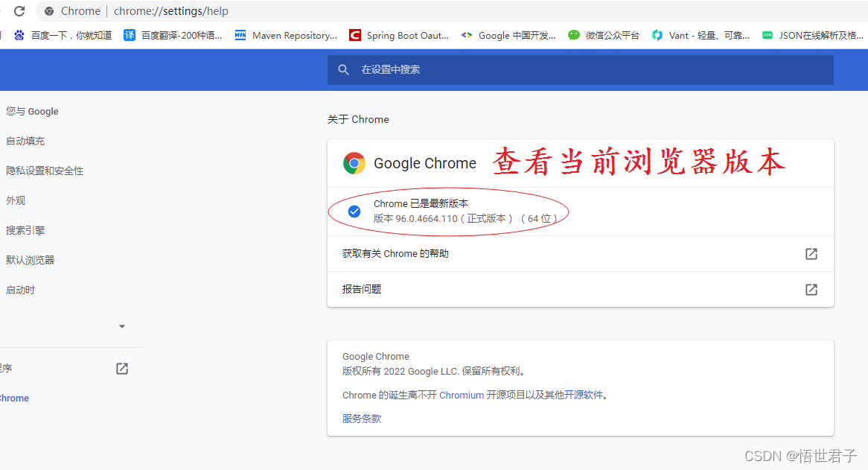This screenshot has width=868, height=470.
Task: Click external-link icon beside 报告问题
Action: pos(811,290)
